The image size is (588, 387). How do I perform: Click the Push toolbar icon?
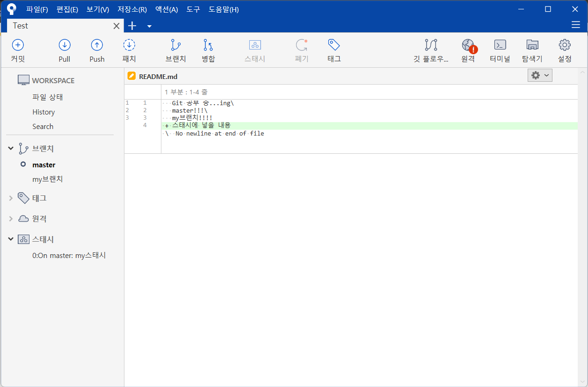97,45
